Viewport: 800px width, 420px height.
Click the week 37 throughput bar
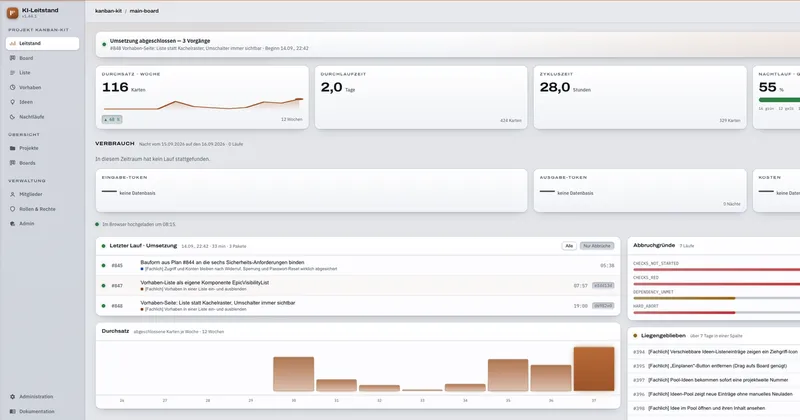(x=594, y=369)
